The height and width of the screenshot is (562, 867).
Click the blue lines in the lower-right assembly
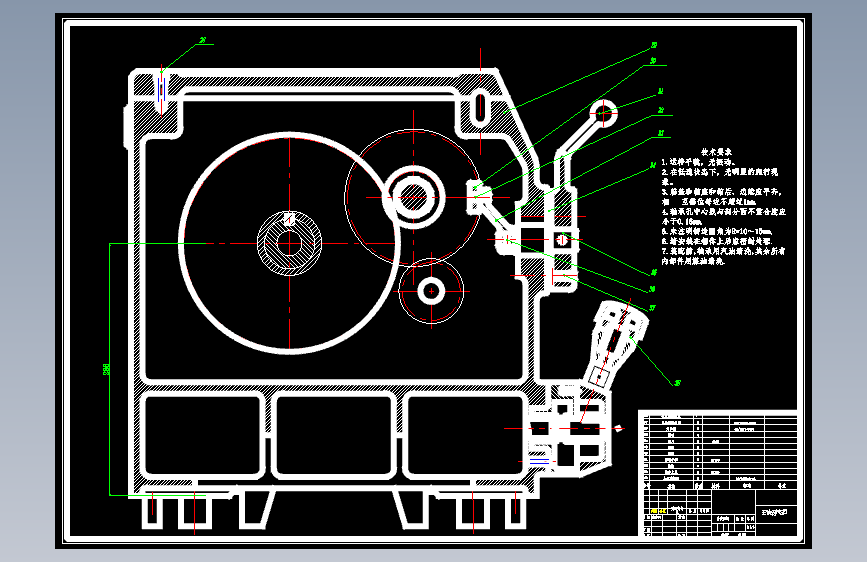pos(539,461)
